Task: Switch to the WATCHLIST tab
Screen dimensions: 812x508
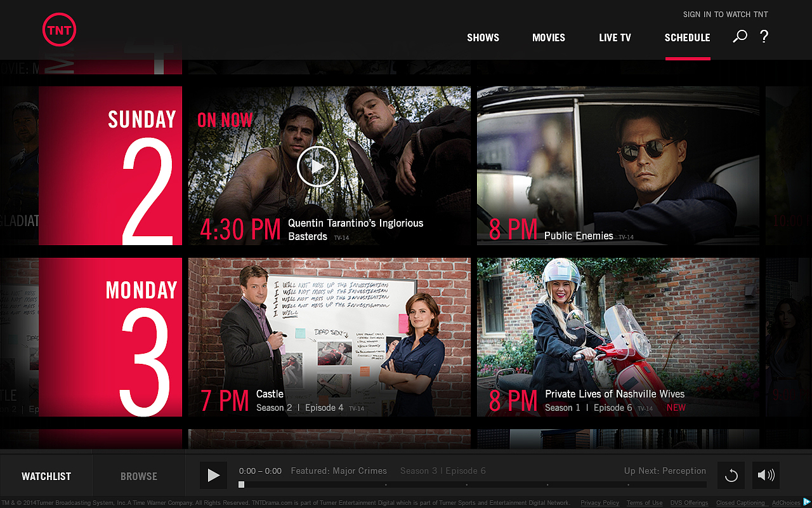Action: pyautogui.click(x=46, y=475)
